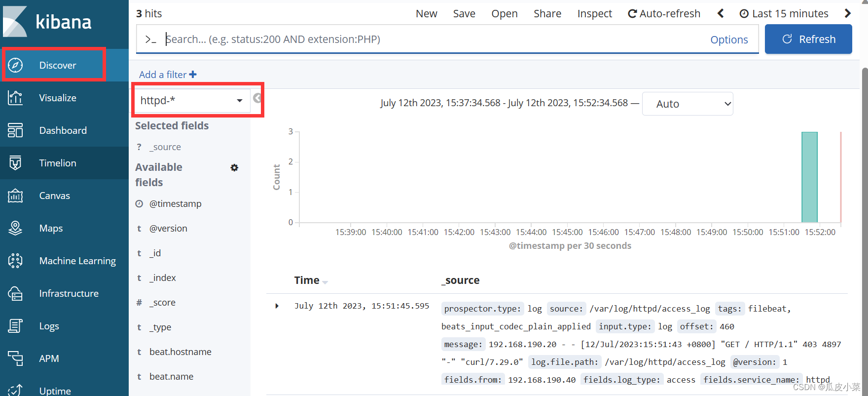Viewport: 868px width, 396px height.
Task: Click the histogram bar near 15:51:30
Action: click(x=809, y=177)
